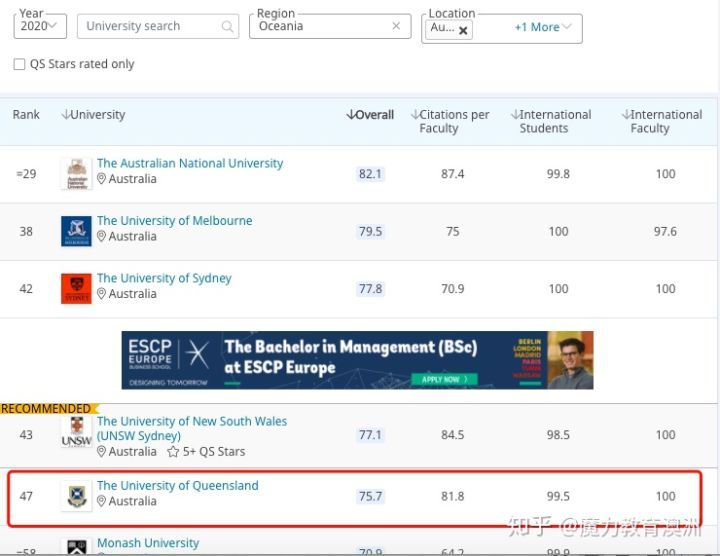
Task: Click the international students value 99.8
Action: click(558, 174)
